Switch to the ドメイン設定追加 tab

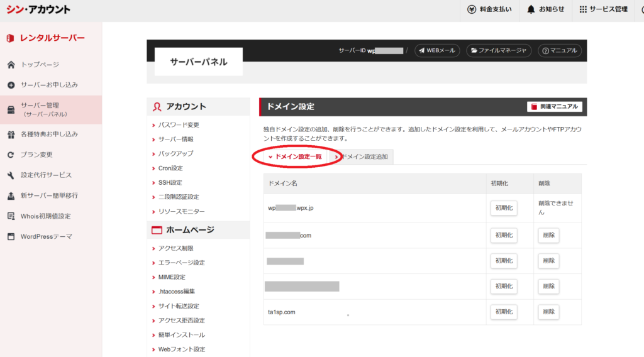tap(364, 157)
